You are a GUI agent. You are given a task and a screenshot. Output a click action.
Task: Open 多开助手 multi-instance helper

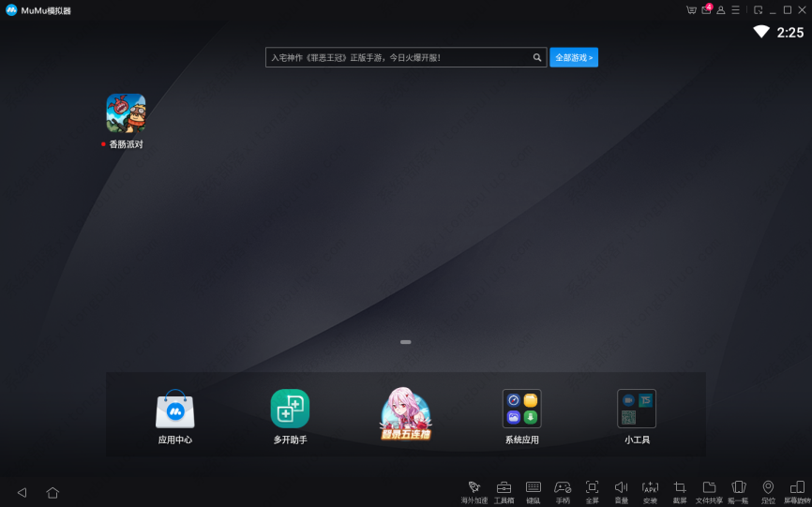290,410
